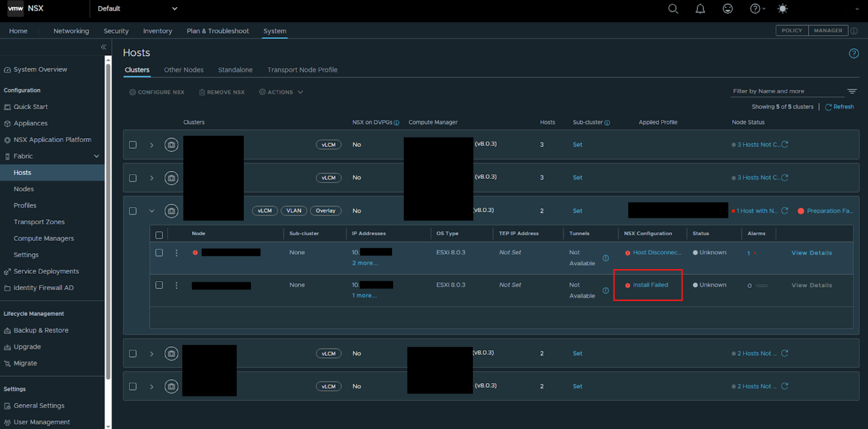Open the search magnifier in top bar

click(x=673, y=9)
